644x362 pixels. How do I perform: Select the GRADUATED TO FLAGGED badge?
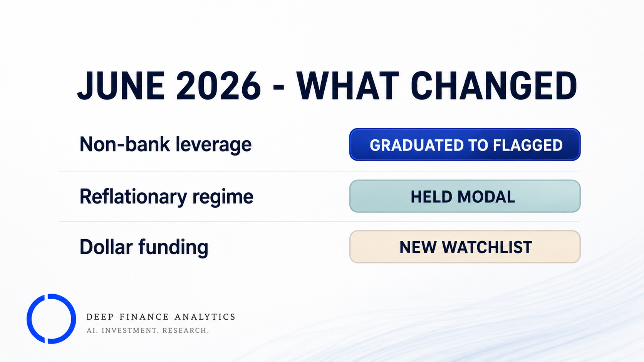pos(465,145)
